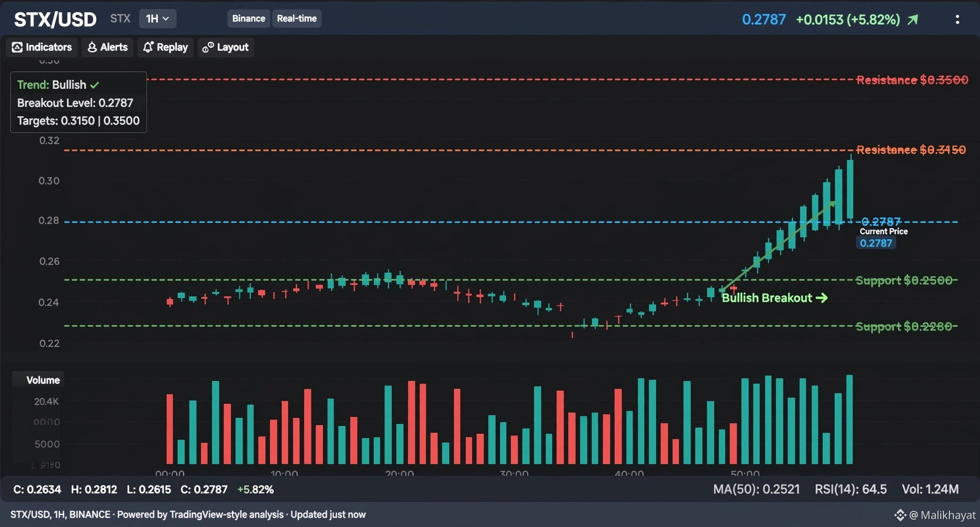This screenshot has height=527, width=980.
Task: Click the Volume pane label
Action: pos(43,380)
